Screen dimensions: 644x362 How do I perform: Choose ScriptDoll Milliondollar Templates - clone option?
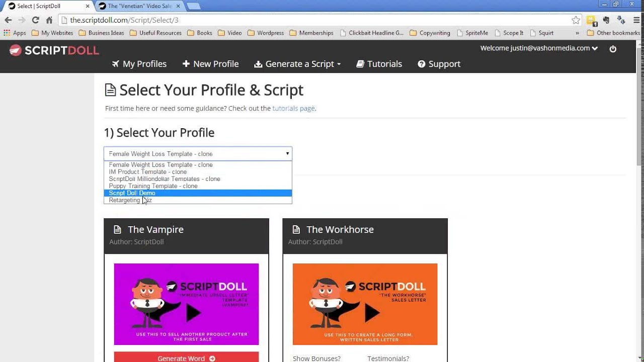[x=198, y=178]
